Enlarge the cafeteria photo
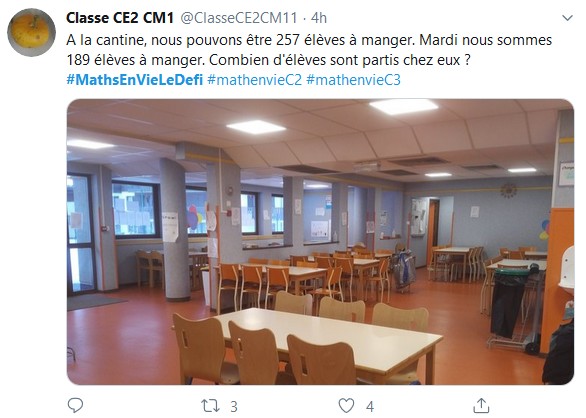This screenshot has height=418, width=586. (x=320, y=242)
